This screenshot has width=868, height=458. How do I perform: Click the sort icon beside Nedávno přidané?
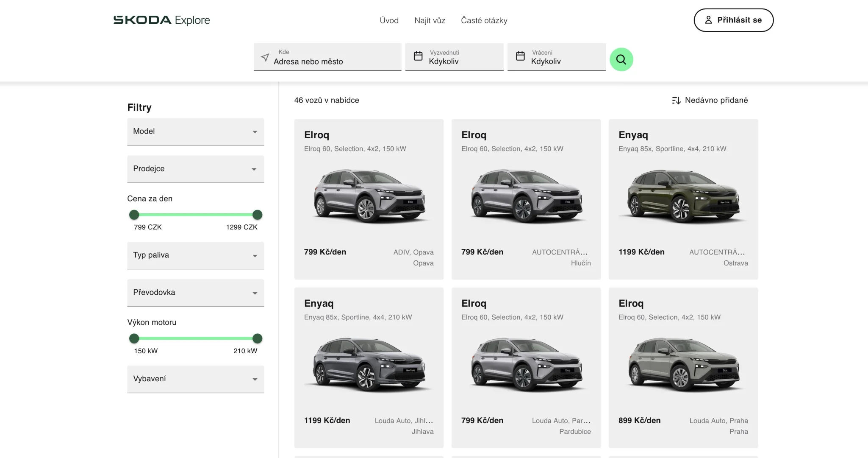point(676,101)
